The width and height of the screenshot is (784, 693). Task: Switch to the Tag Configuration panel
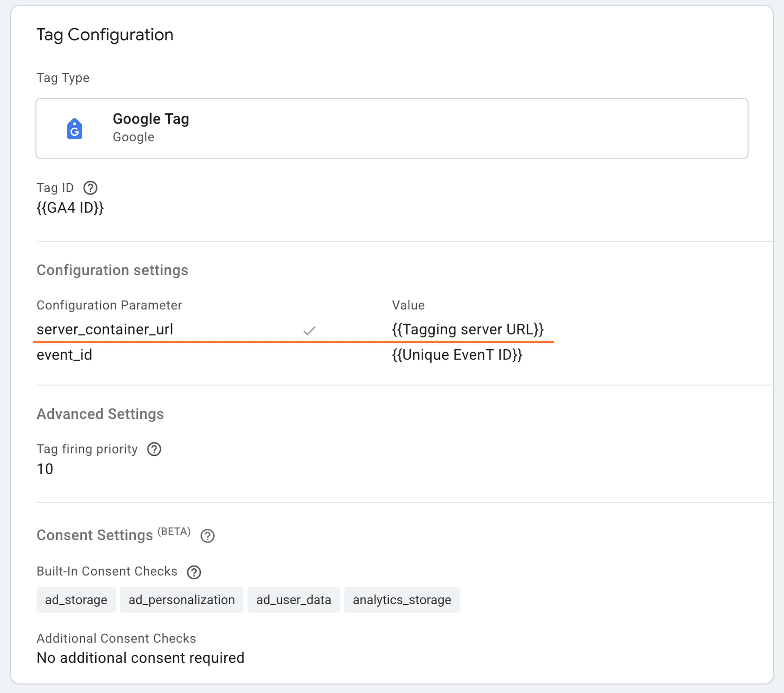point(105,34)
